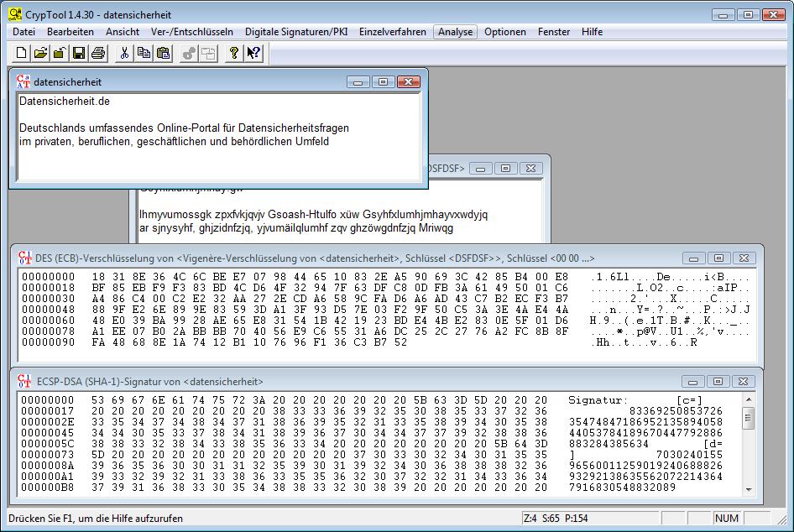
Task: Print the document using the printer icon
Action: tap(98, 53)
